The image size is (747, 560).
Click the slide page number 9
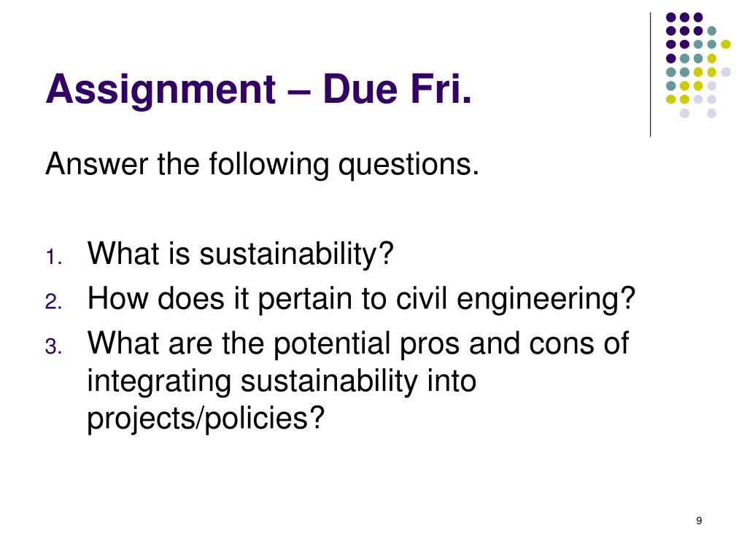pos(699,521)
